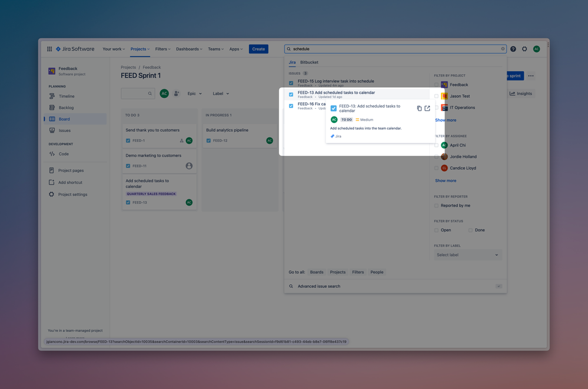This screenshot has height=389, width=588.
Task: Click AC avatar on FEED-1 card
Action: 190,141
